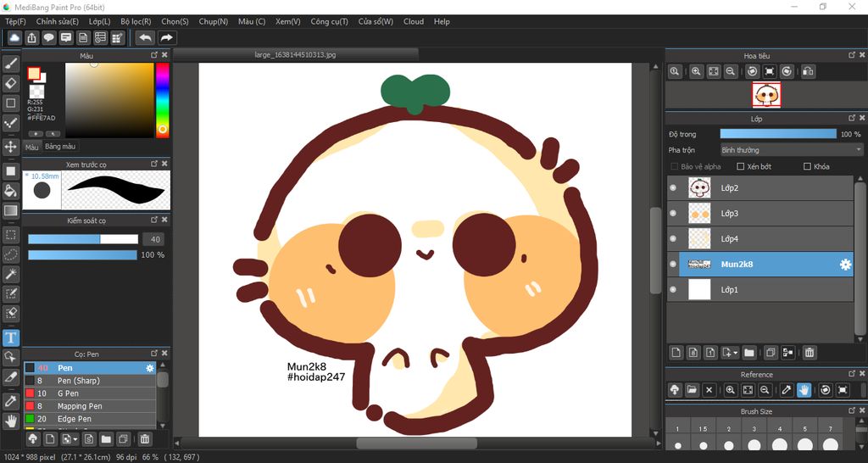Viewport: 868px width, 463px height.
Task: Zoom in on the Navigator panel
Action: (697, 71)
